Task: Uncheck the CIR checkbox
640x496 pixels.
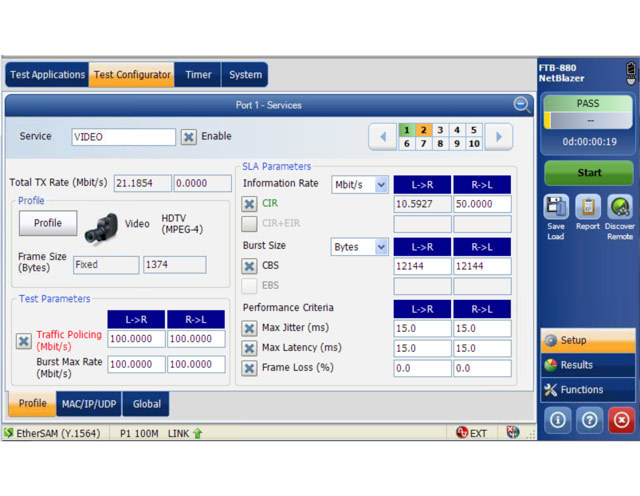Action: (250, 204)
